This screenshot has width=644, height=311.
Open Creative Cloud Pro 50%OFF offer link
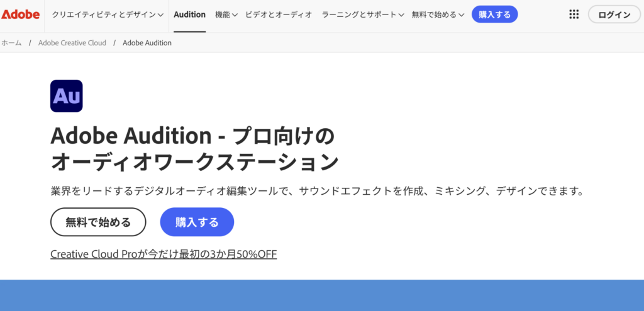(164, 254)
